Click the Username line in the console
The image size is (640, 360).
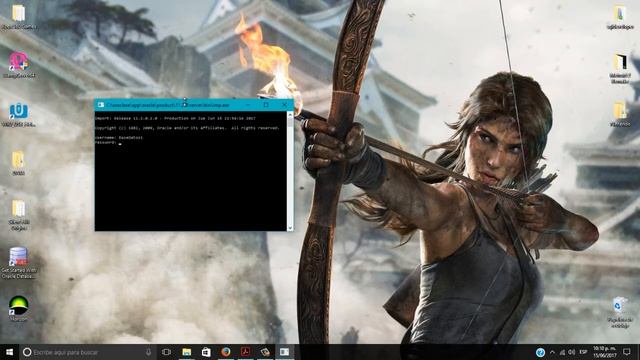tap(119, 138)
